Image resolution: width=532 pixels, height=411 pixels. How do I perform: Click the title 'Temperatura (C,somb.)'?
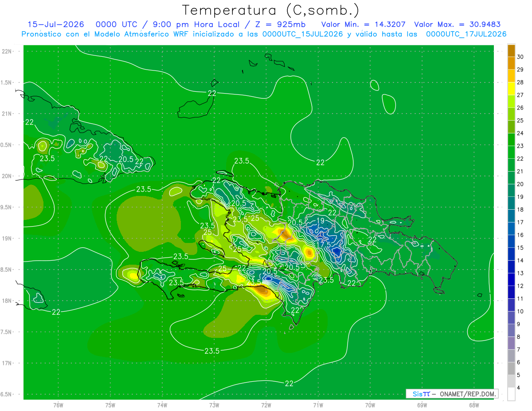pos(271,10)
